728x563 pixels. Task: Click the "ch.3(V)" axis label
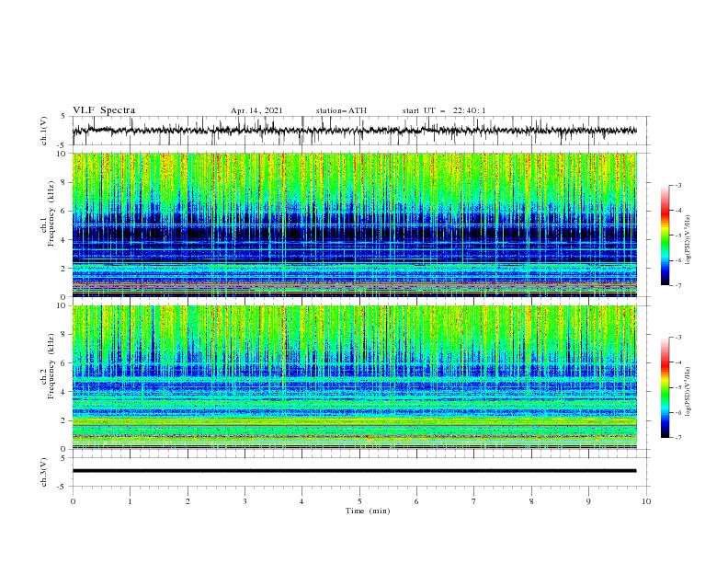coord(44,472)
